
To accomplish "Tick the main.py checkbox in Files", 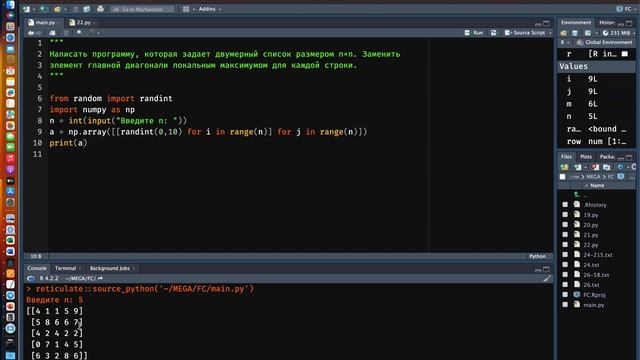I will (x=565, y=304).
